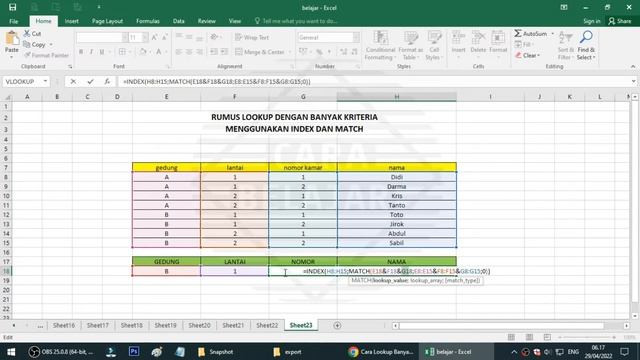Open the File menu
Viewport: 640px width, 360px height.
[x=13, y=21]
